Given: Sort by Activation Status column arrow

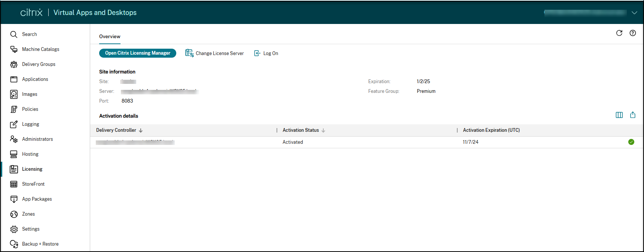Looking at the screenshot, I should pos(323,130).
